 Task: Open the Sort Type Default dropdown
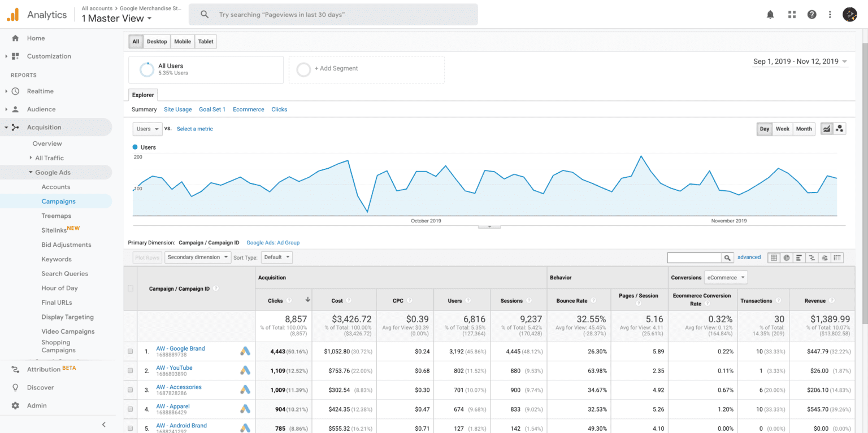277,257
